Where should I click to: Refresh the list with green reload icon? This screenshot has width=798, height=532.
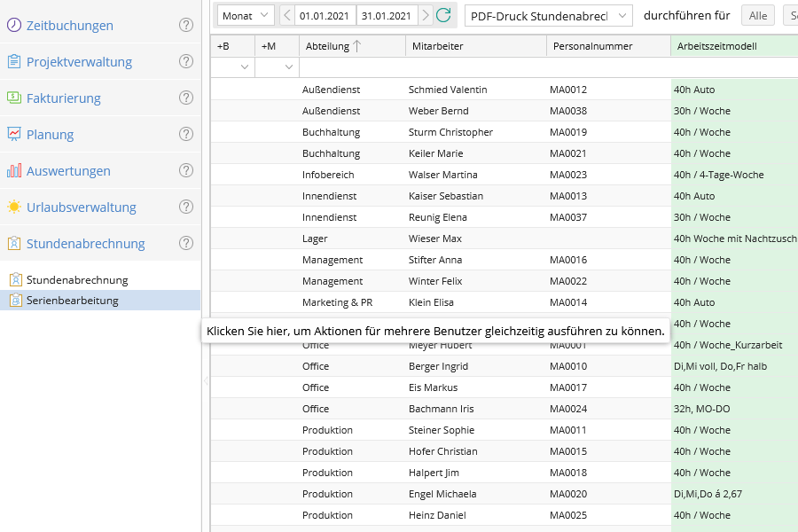click(x=443, y=15)
